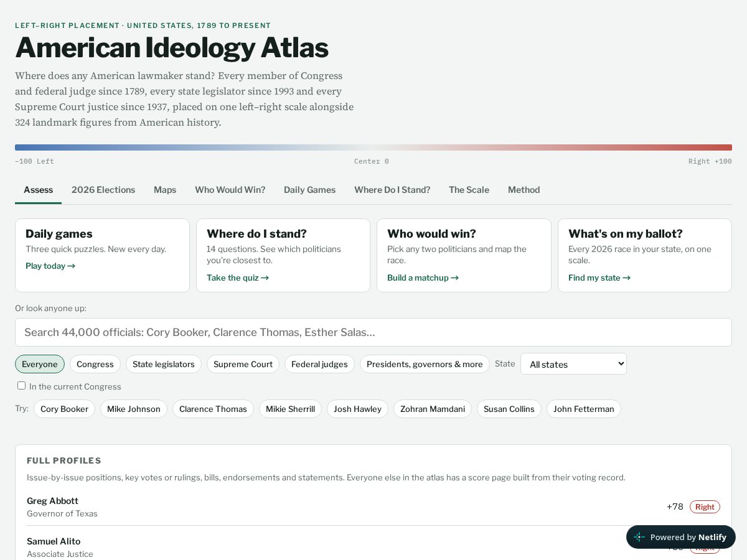Click the left-right gradient scale bar
747x560 pixels.
(374, 147)
